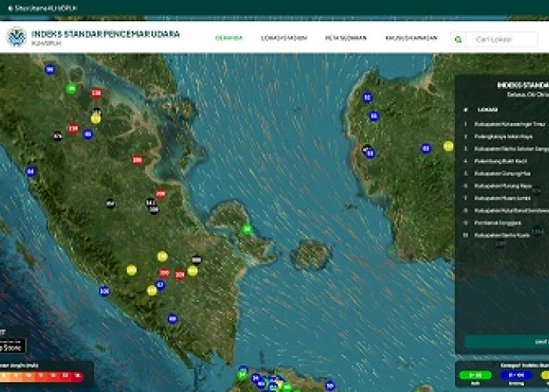Click the second blue marker on Borneo's coast
The height and width of the screenshot is (392, 549).
[x=374, y=116]
